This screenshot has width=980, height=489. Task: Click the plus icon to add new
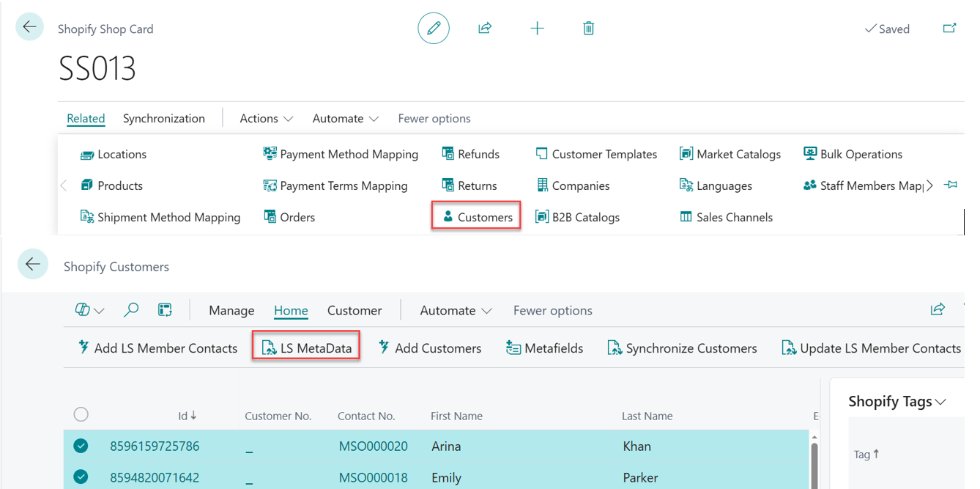(x=537, y=29)
